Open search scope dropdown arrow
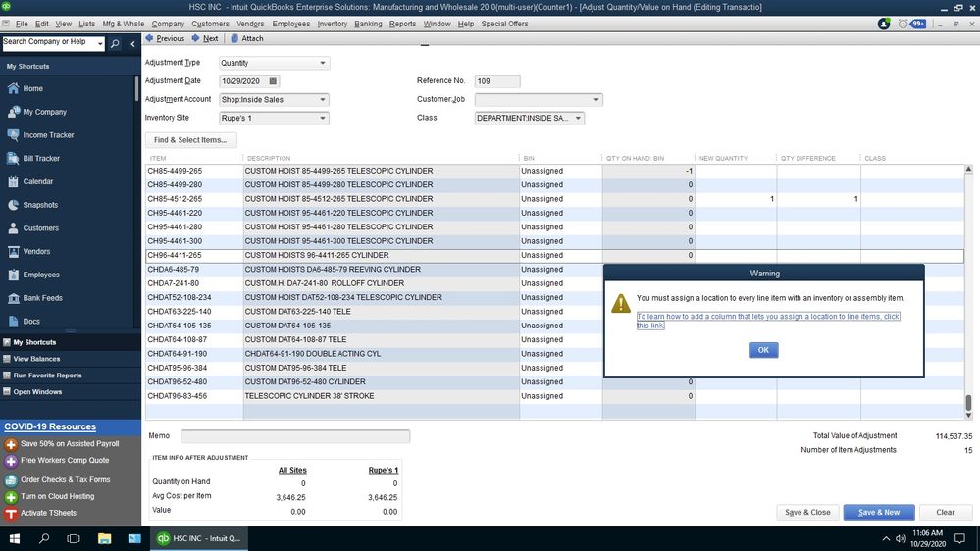This screenshot has width=980, height=551. [100, 44]
